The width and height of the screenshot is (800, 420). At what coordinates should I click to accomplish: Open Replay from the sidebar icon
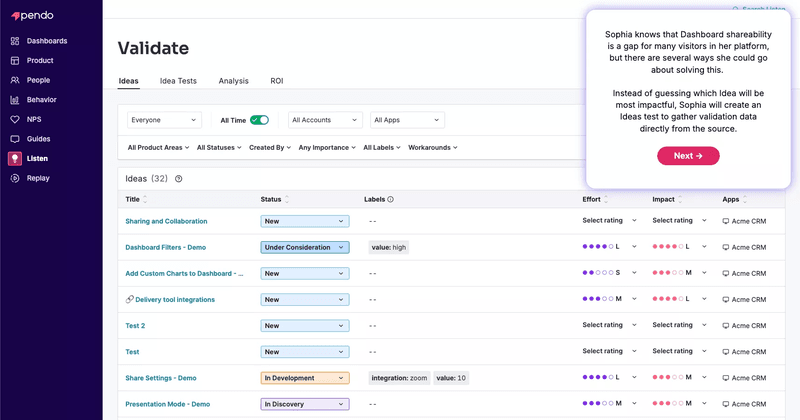point(14,178)
